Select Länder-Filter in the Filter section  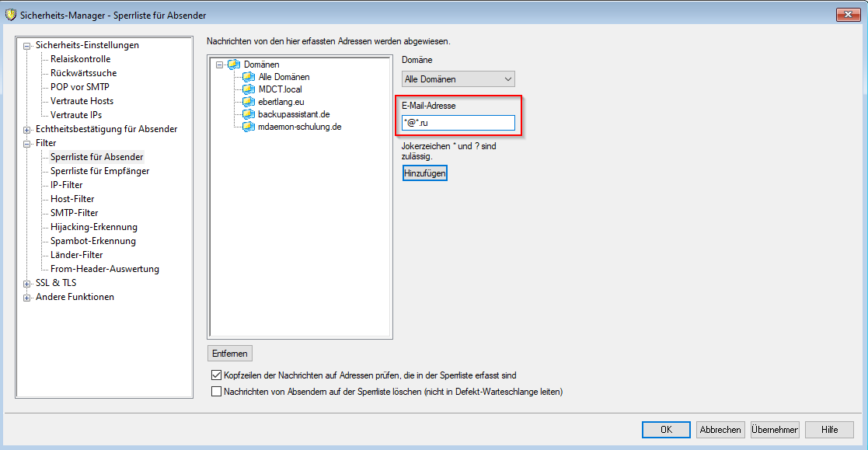[x=76, y=255]
